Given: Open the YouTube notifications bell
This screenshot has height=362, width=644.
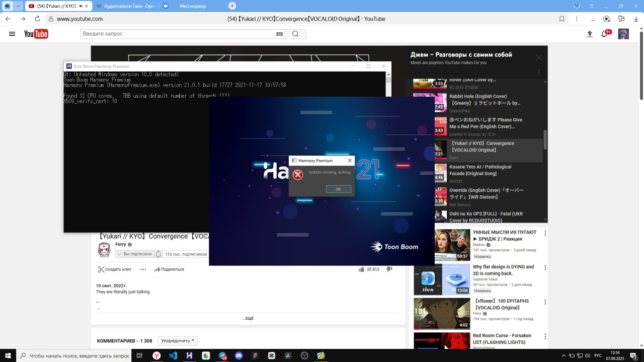Looking at the screenshot, I should tap(604, 34).
